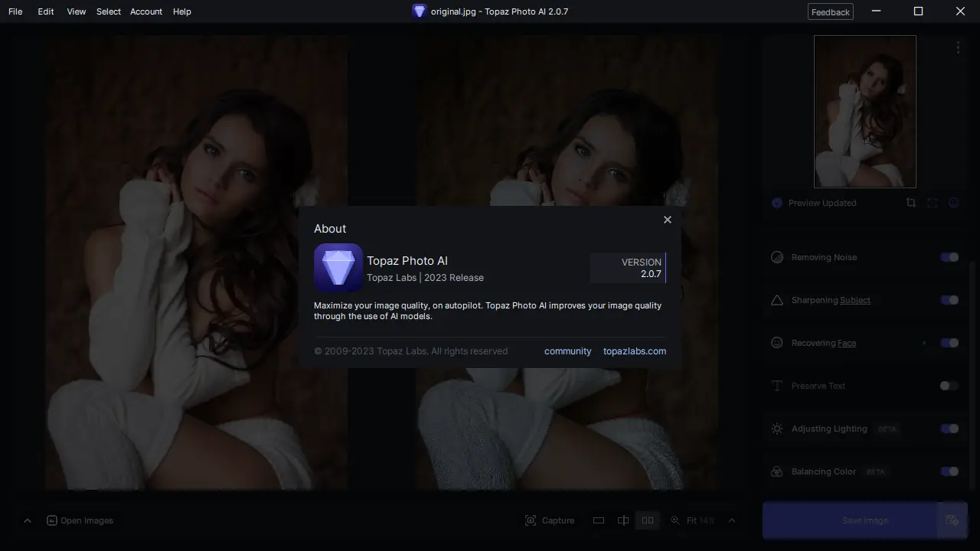Click the copyright notice '© 2009-2023 Topaz Labs'

(x=410, y=351)
